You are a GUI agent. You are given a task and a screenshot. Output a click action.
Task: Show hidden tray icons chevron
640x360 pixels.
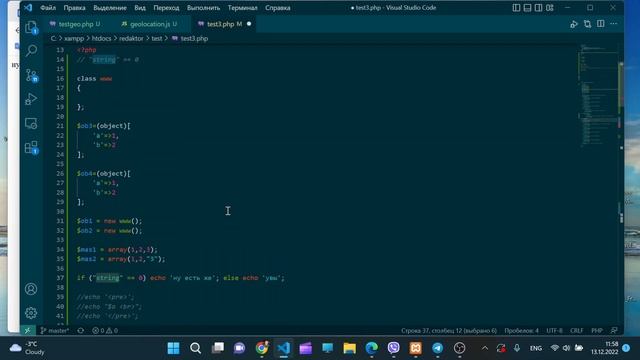[484, 348]
